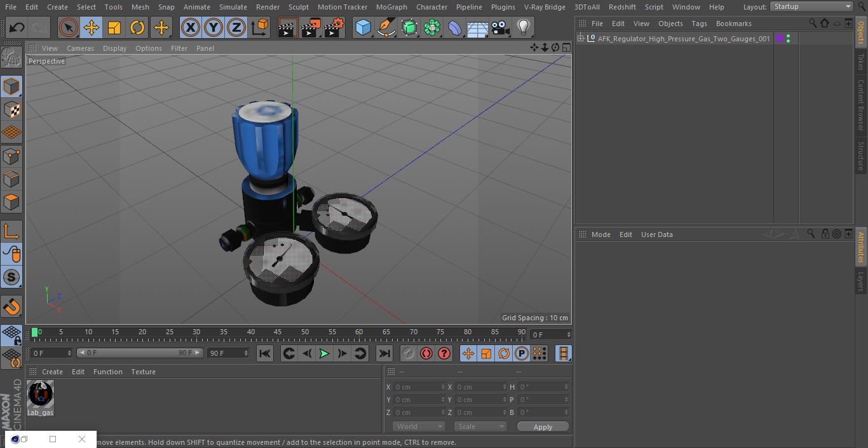
Task: Open the Layout Startup dropdown
Action: point(811,6)
